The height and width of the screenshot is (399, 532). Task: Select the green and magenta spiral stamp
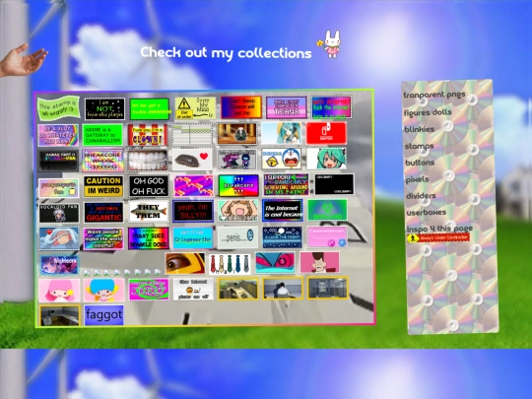point(149,290)
